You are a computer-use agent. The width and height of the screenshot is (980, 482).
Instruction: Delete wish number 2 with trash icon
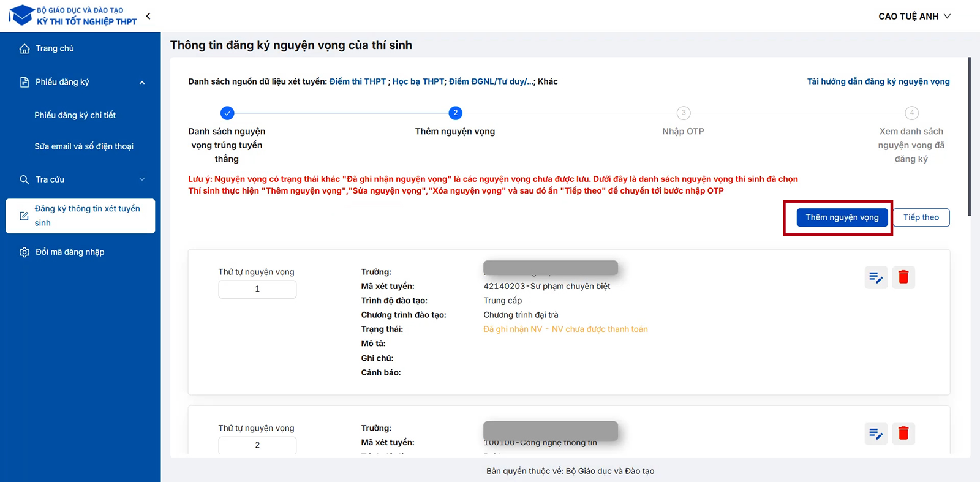click(903, 434)
